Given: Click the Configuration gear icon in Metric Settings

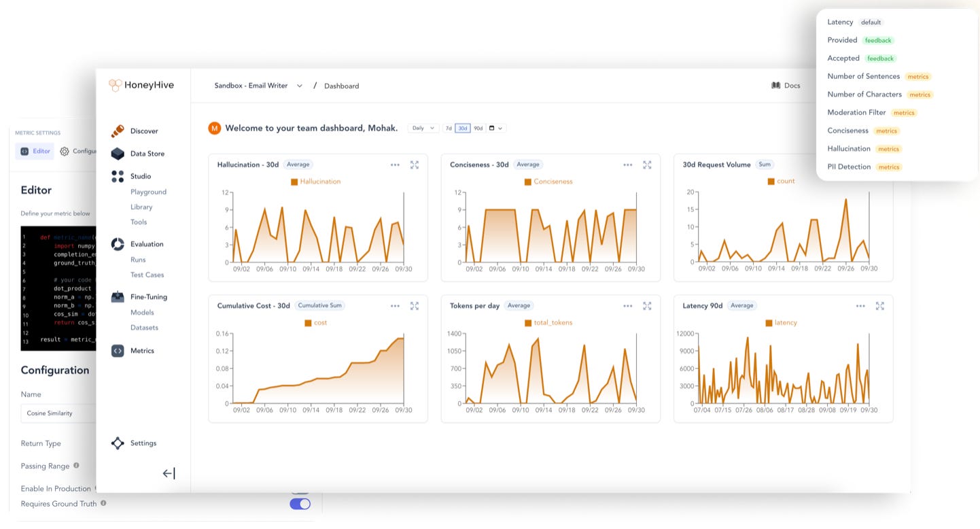Looking at the screenshot, I should pyautogui.click(x=65, y=152).
